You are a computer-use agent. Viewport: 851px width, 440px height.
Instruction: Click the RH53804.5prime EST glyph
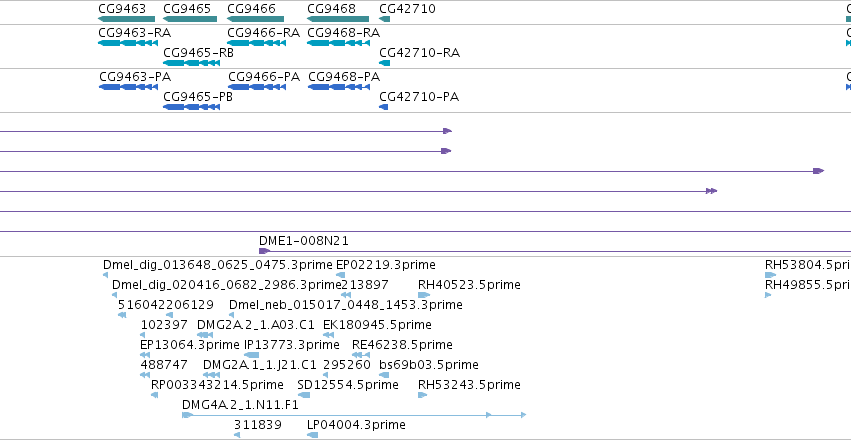[x=770, y=275]
